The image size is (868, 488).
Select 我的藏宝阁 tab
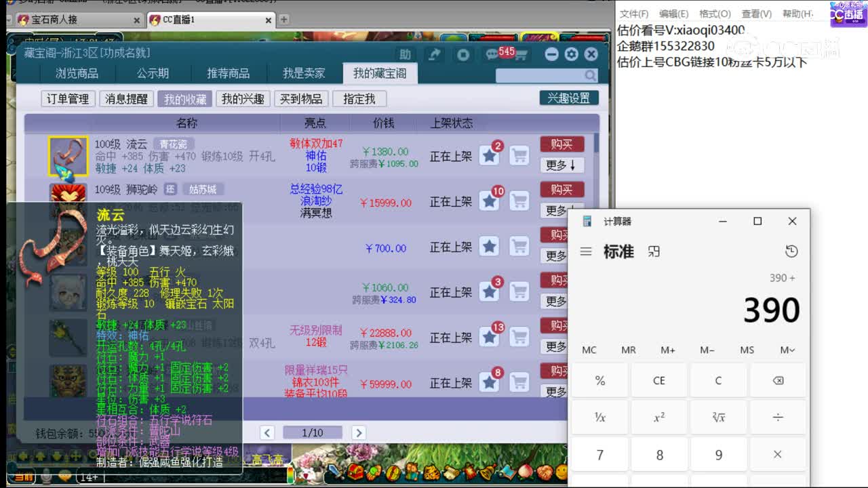point(380,73)
